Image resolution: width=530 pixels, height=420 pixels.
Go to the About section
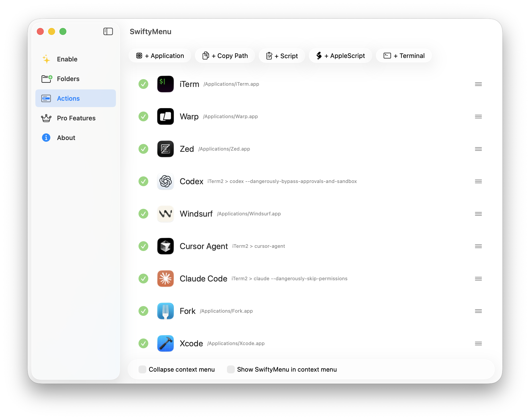tap(66, 138)
